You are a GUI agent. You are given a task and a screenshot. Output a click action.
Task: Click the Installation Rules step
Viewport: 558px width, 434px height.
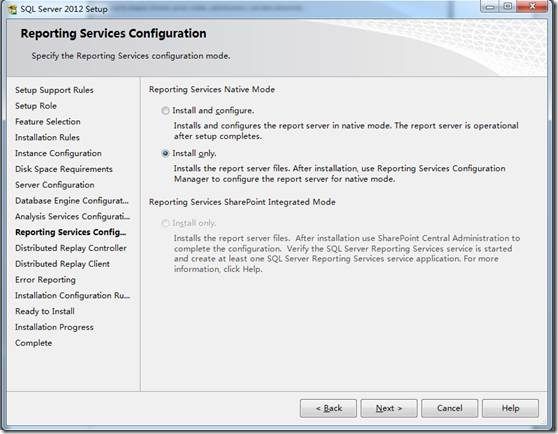pyautogui.click(x=47, y=137)
